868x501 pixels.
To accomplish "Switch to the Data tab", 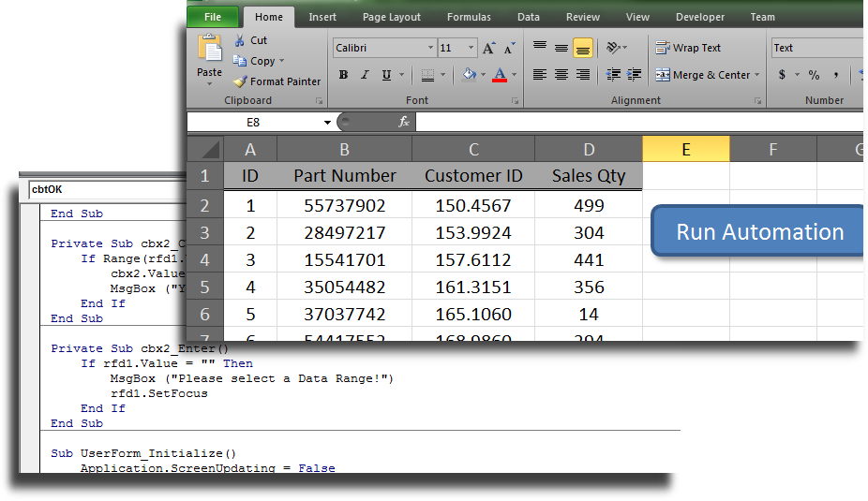I will (x=528, y=17).
